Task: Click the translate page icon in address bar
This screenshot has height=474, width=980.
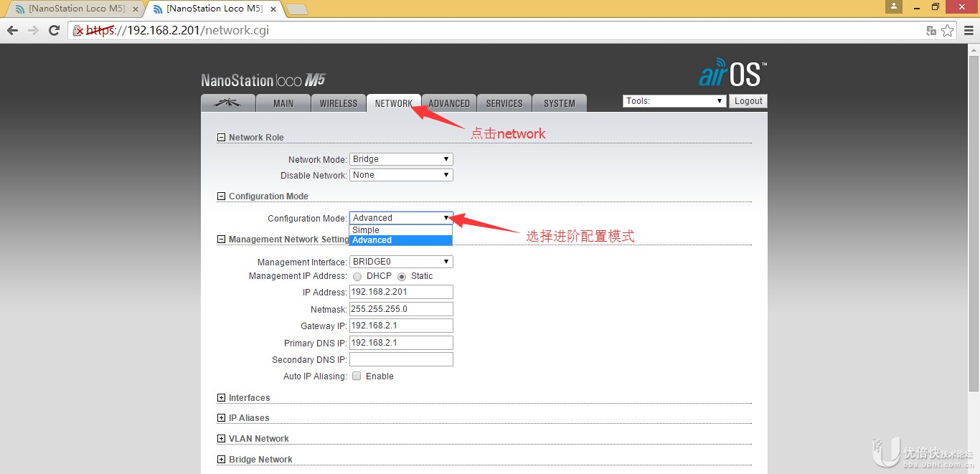Action: click(931, 31)
